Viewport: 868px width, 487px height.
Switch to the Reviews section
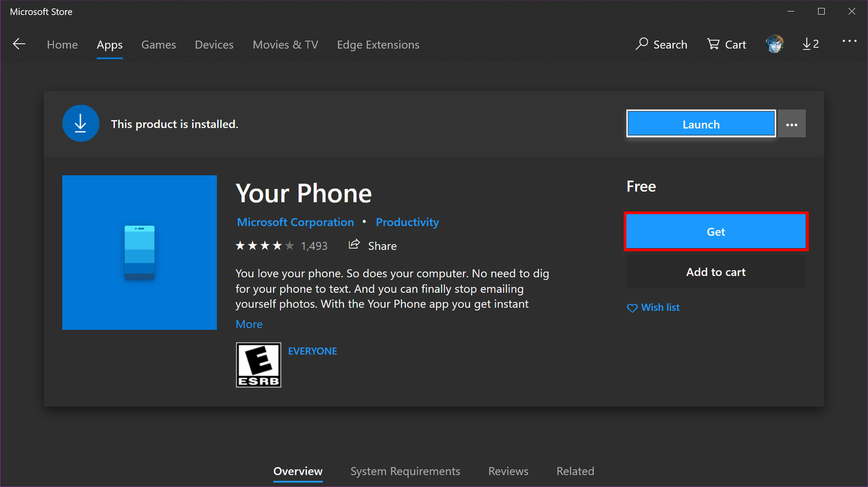(x=508, y=471)
